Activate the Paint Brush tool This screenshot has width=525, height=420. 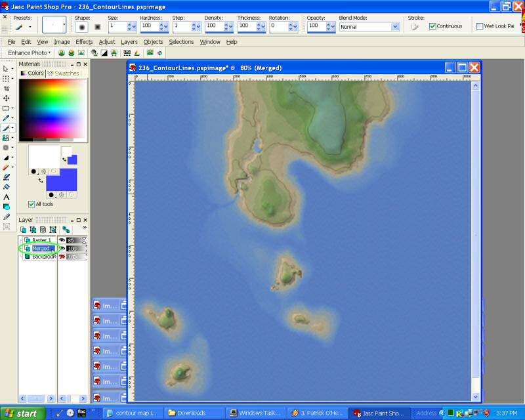(x=7, y=128)
